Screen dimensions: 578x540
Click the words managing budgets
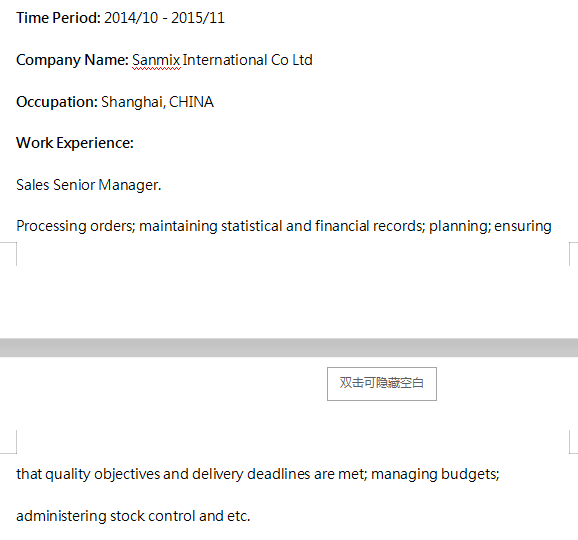pyautogui.click(x=435, y=474)
